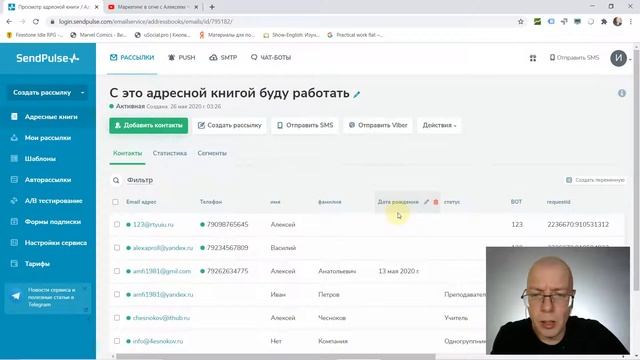The height and width of the screenshot is (360, 640).
Task: Open contact amfi1981@gmil.com
Action: tap(162, 271)
